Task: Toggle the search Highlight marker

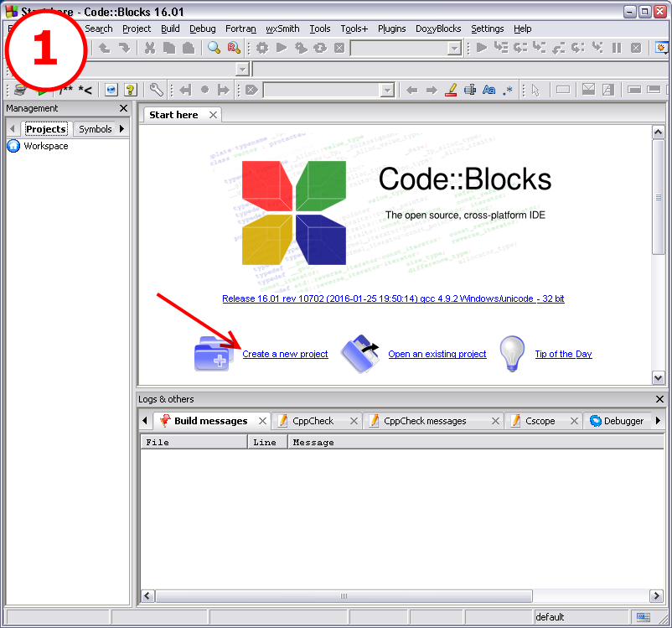Action: 451,90
